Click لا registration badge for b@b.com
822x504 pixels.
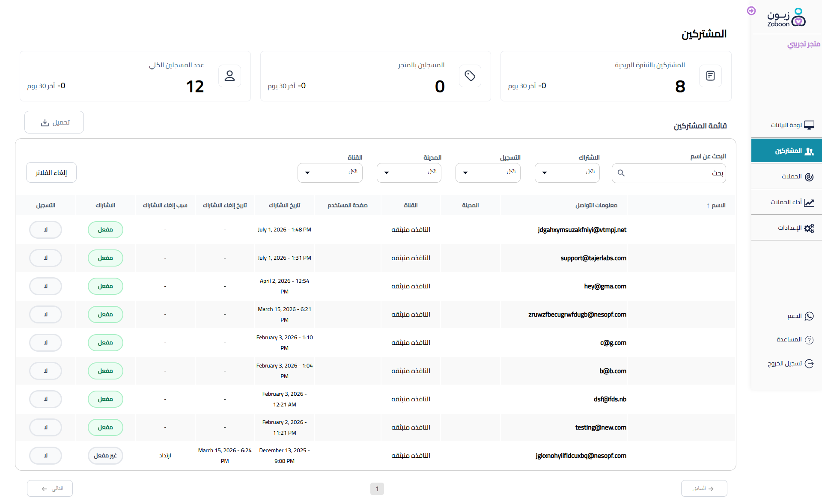click(45, 371)
